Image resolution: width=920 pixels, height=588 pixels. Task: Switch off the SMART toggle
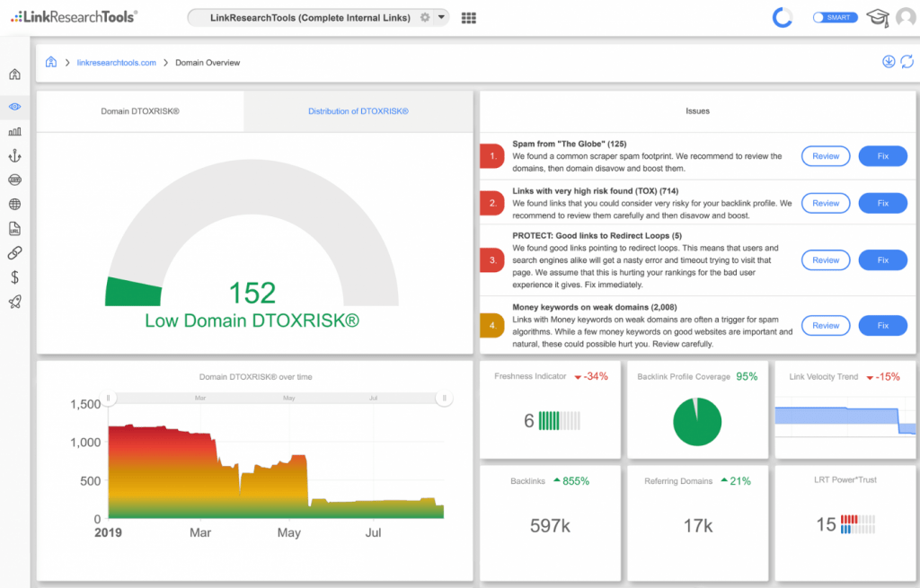(x=835, y=16)
